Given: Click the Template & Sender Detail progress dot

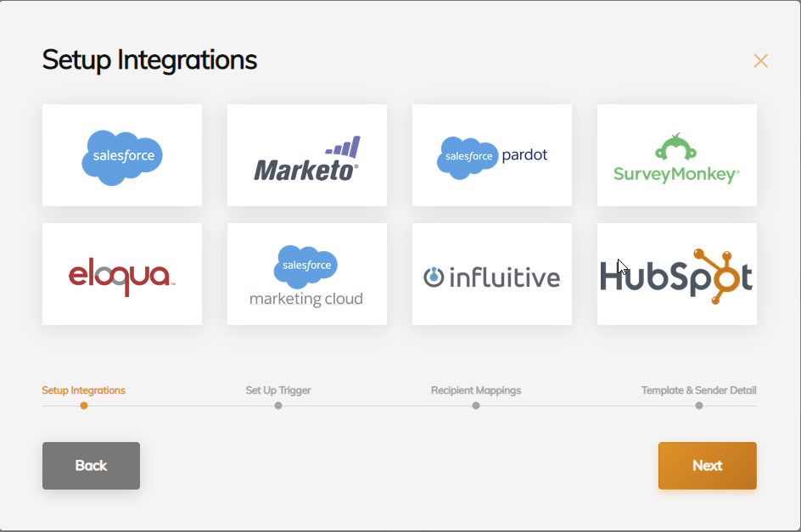Looking at the screenshot, I should coord(699,406).
